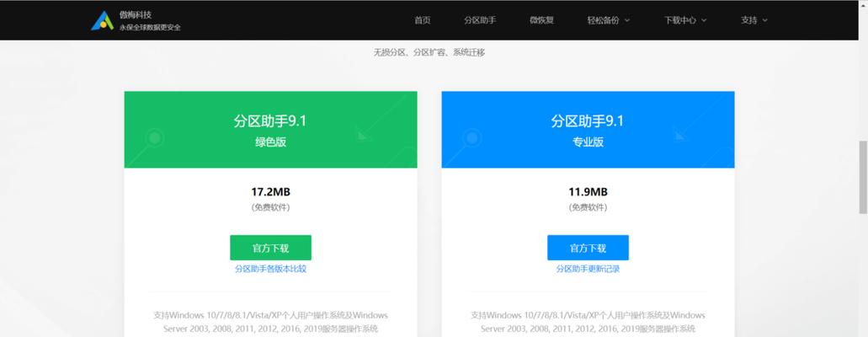This screenshot has width=868, height=337.
Task: Click the 17.2MB file size text
Action: pyautogui.click(x=271, y=192)
